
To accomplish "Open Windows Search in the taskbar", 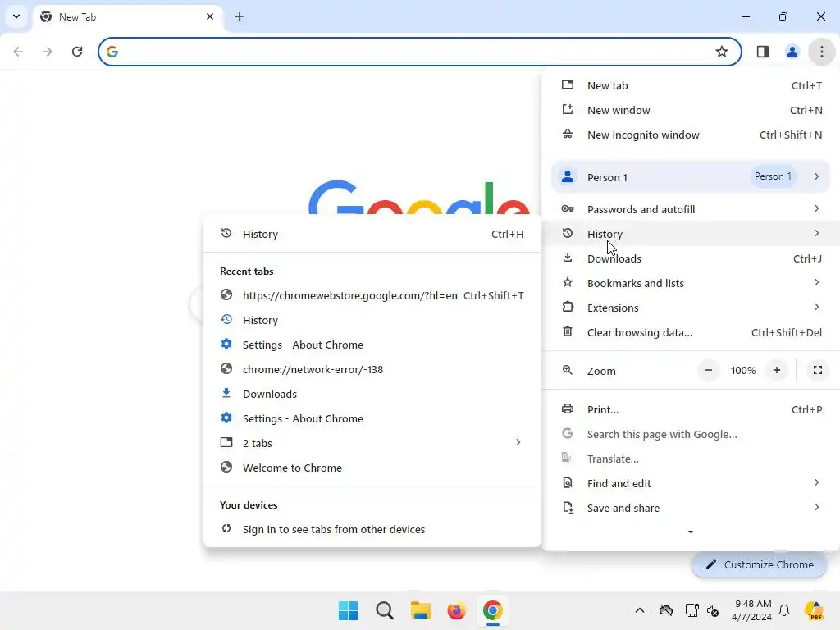I will click(x=385, y=610).
